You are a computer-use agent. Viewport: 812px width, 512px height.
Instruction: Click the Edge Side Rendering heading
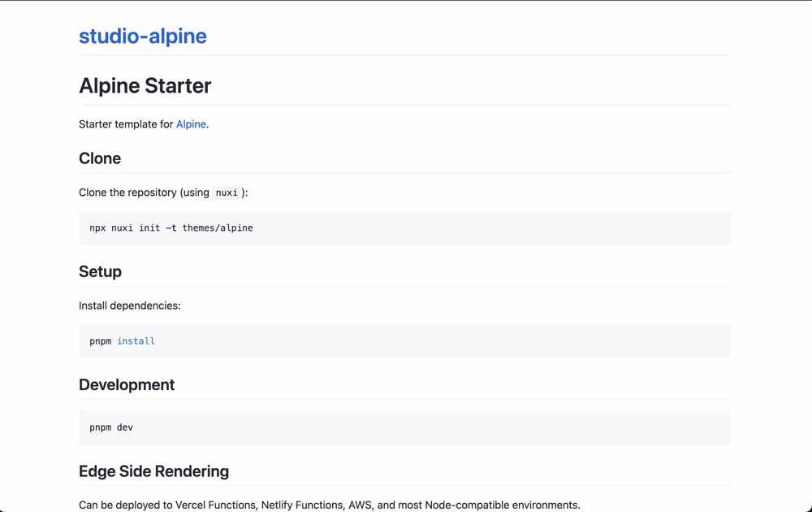(153, 471)
